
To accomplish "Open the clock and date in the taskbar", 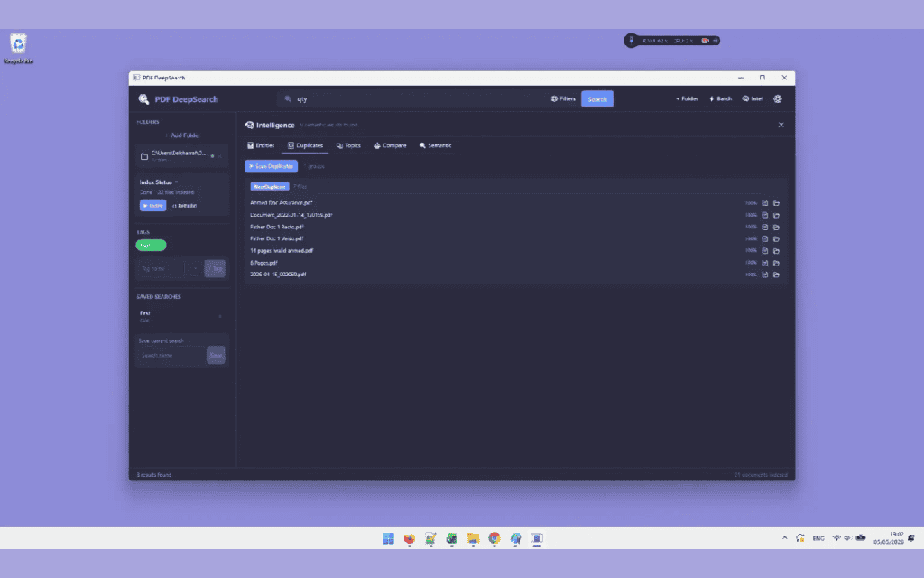I will (x=889, y=538).
